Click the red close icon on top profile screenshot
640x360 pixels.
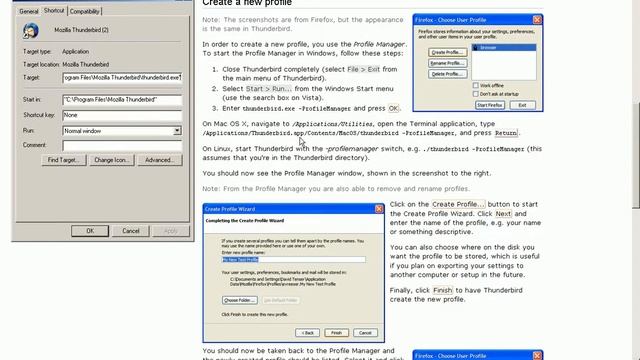click(537, 20)
